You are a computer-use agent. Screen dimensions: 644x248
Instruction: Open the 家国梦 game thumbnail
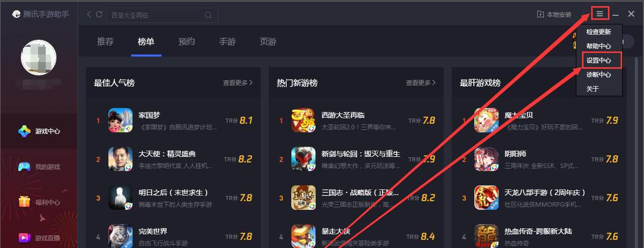(x=120, y=120)
